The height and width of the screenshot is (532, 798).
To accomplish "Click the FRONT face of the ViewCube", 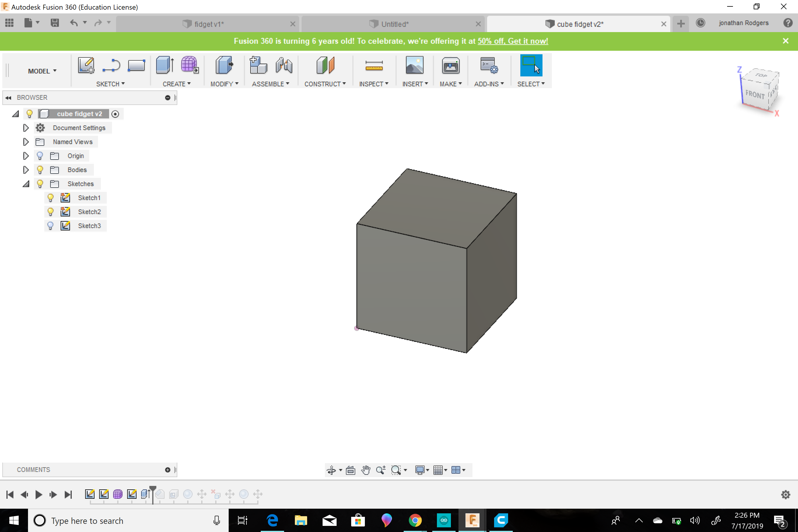I will [755, 94].
